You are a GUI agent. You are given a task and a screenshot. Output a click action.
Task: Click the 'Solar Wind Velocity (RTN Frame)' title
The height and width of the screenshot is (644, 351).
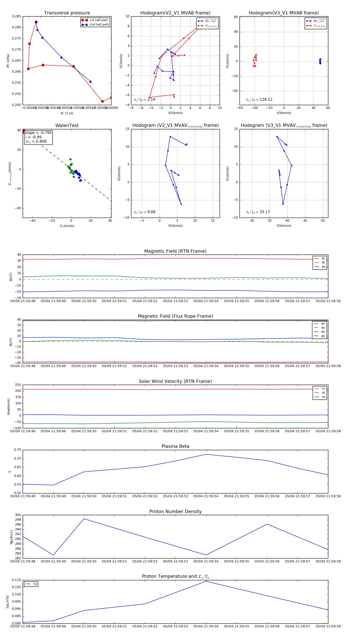coord(175,382)
